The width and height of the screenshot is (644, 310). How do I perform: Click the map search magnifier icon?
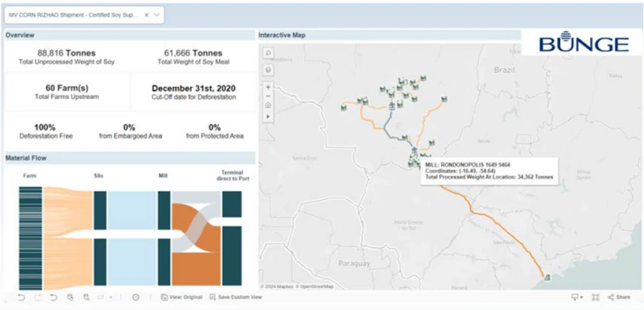268,53
